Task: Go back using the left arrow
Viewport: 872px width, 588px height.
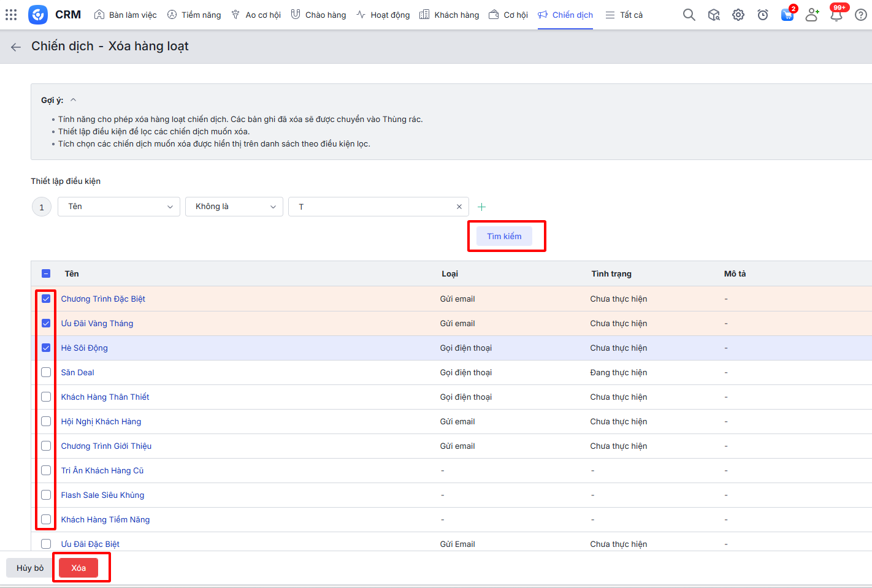Action: click(16, 47)
